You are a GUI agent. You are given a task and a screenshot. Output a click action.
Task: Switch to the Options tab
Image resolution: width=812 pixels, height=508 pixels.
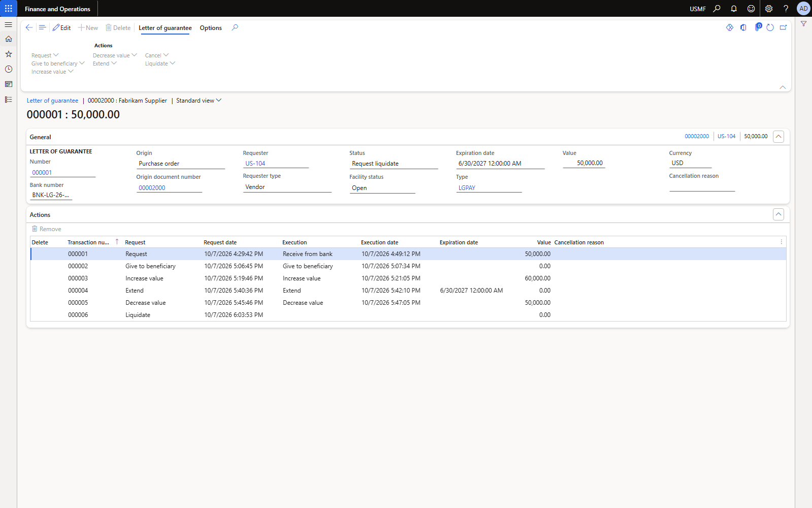(211, 28)
